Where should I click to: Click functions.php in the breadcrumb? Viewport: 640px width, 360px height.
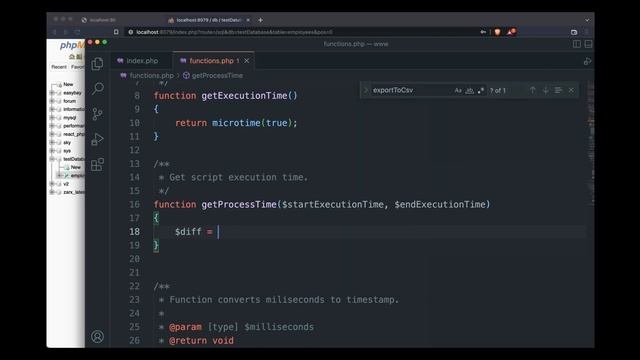click(151, 76)
